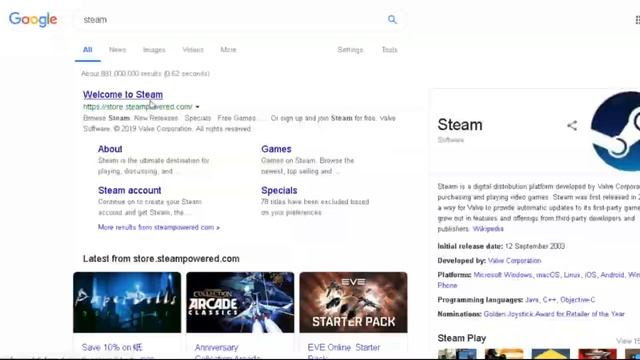Click the iOS platform link
Viewport: 640px width, 360px height.
(x=590, y=275)
